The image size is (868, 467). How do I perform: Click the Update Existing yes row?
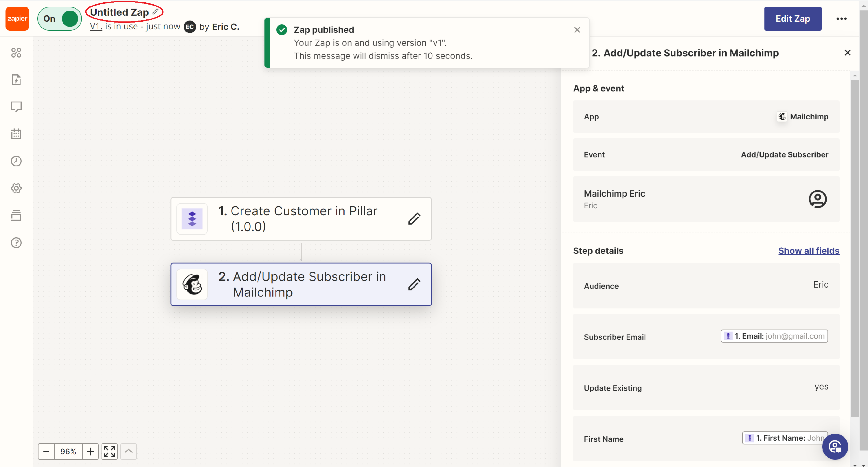[706, 387]
